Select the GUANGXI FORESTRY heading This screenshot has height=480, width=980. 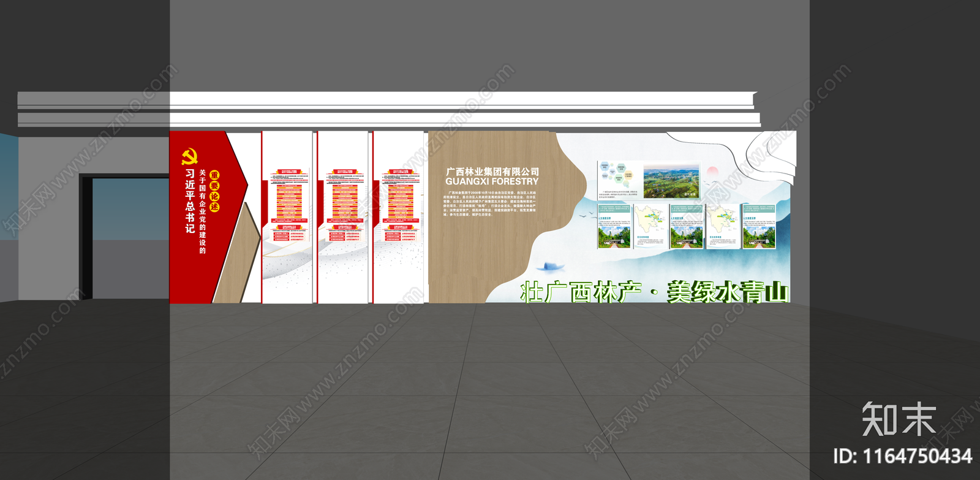[x=492, y=181]
